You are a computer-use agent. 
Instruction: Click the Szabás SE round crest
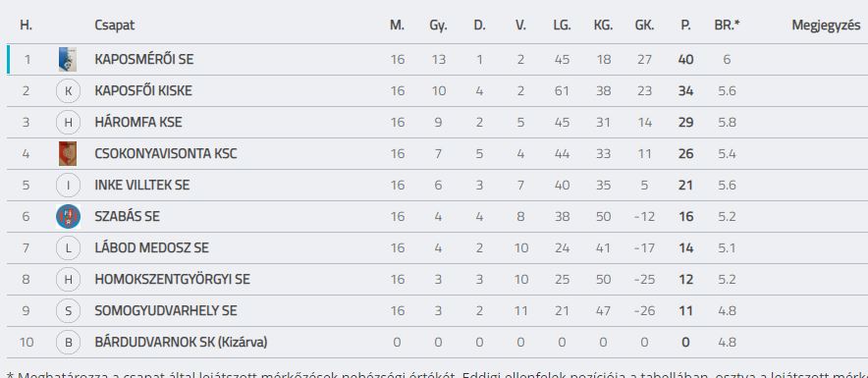68,216
